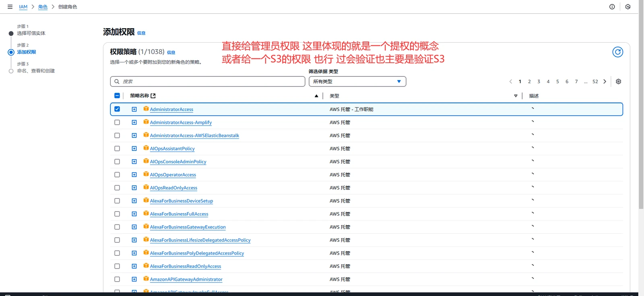
Task: Click the policy cube icon for AIOpsAssistantPolicy
Action: [x=146, y=148]
